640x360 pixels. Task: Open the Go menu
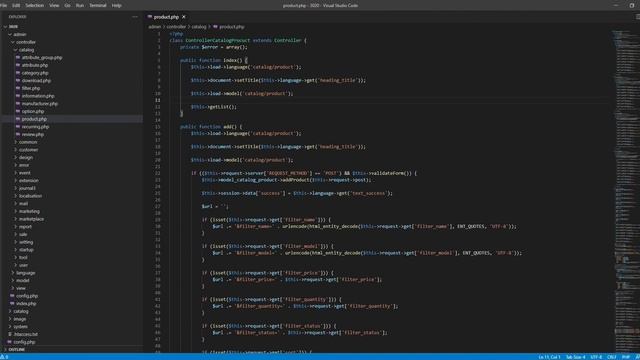[67, 6]
